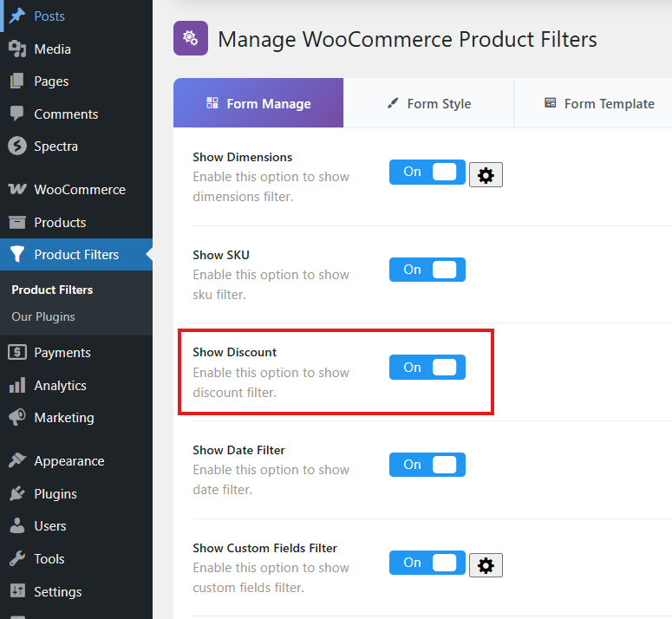Screen dimensions: 672x619
Task: Click the Media icon in sidebar
Action: [17, 49]
